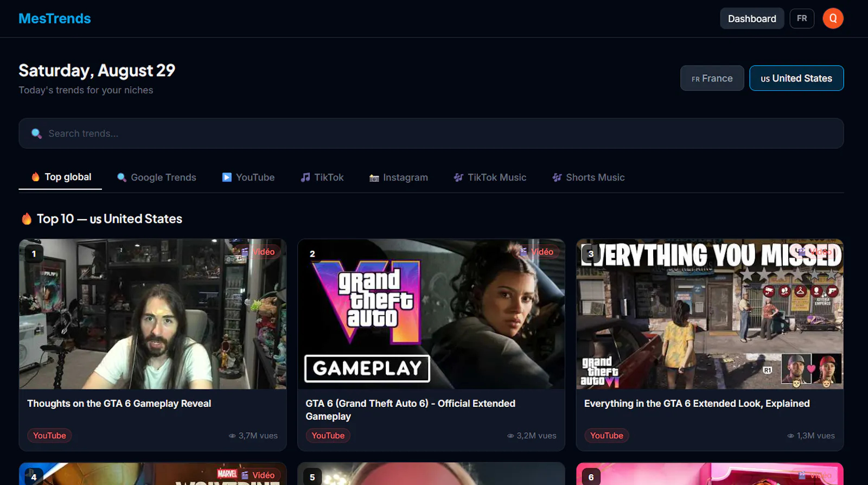Open the Instagram tab
The image size is (868, 485).
coord(399,177)
